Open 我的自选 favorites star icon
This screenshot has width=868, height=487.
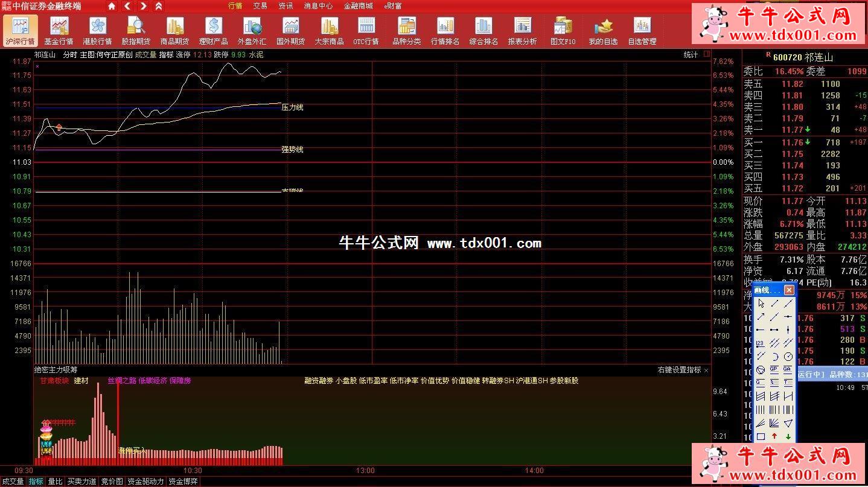tap(603, 30)
